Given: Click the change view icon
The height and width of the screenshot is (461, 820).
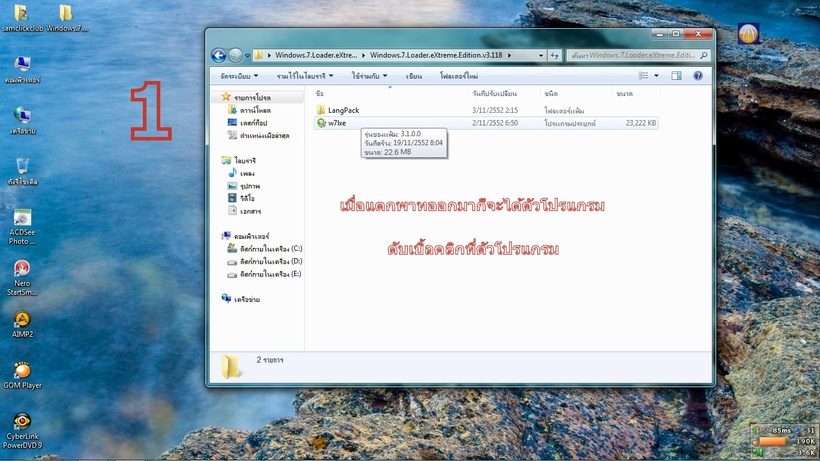Looking at the screenshot, I should [x=643, y=76].
